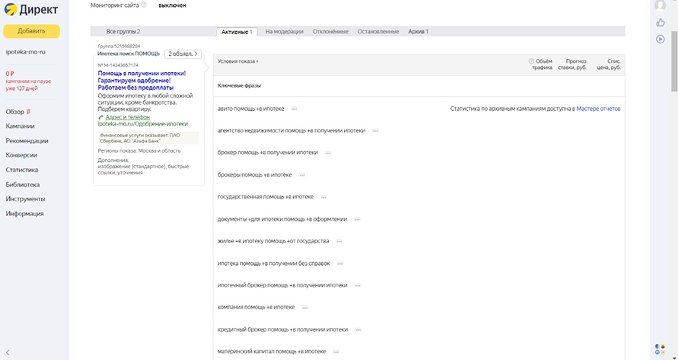This screenshot has width=678, height=360.
Task: Switch to the На модерации tab
Action: pos(284,32)
